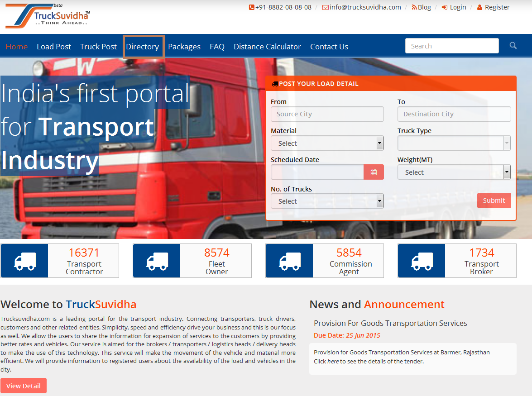Open the Weight(MT) dropdown
Viewport: 532px width, 396px height.
click(454, 172)
